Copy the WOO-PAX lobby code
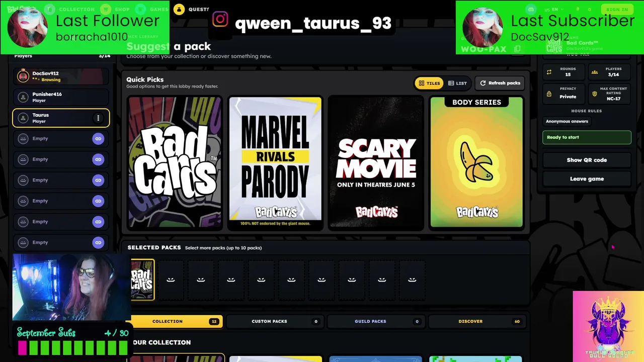 point(517,49)
